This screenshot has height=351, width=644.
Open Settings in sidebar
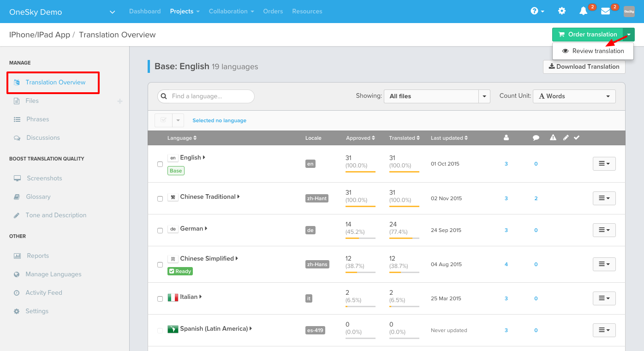[37, 311]
